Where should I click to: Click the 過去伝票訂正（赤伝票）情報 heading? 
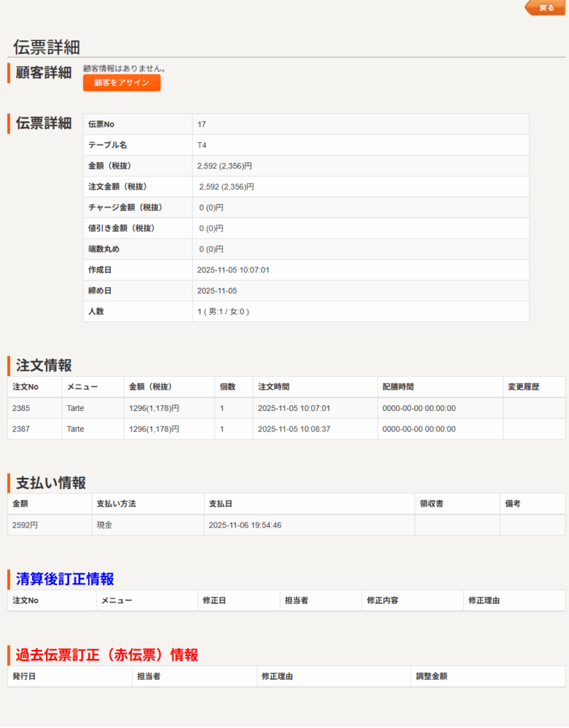(x=107, y=655)
